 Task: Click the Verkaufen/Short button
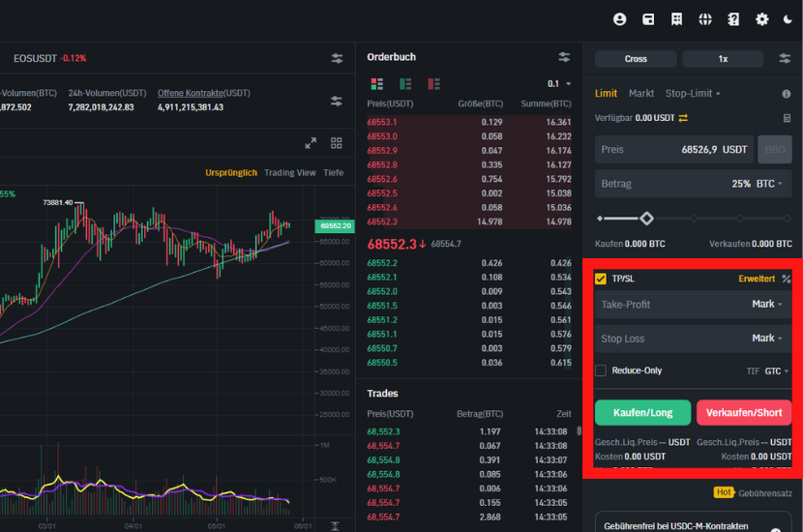[x=743, y=413]
